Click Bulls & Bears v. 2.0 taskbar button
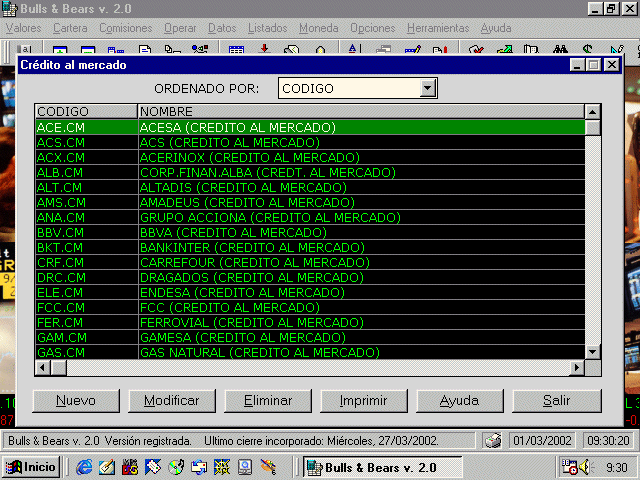Image resolution: width=640 pixels, height=480 pixels. pos(382,467)
